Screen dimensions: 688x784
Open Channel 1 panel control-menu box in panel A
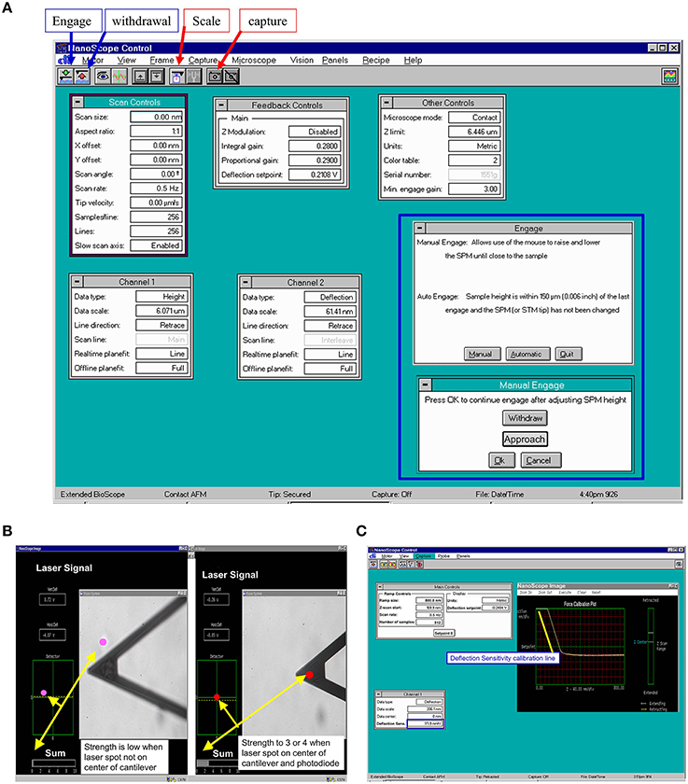(77, 282)
